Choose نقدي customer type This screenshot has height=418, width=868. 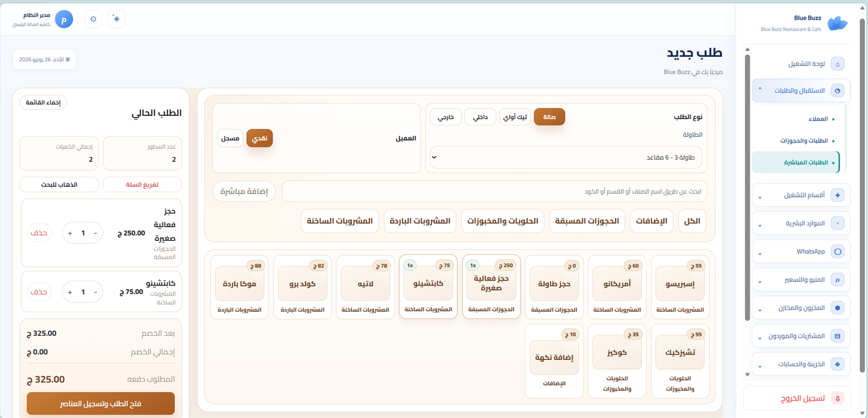coord(259,138)
